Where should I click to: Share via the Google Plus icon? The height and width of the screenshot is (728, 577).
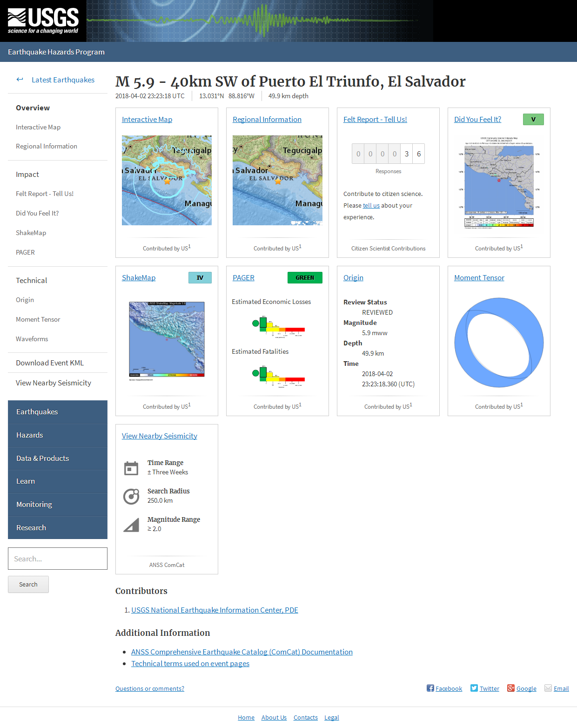(511, 688)
